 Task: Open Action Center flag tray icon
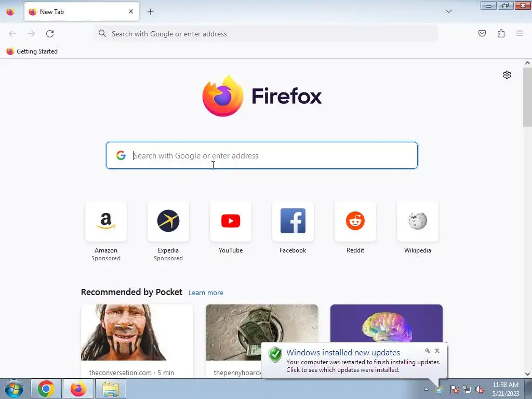click(454, 390)
